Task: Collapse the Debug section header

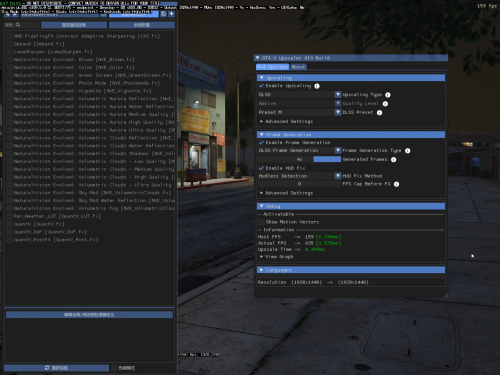Action: (351, 206)
